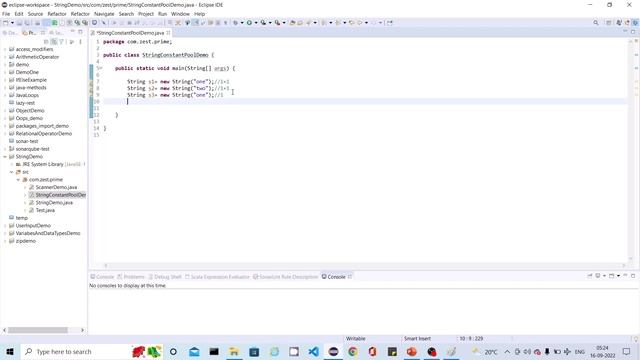Open Google Chrome from taskbar
This screenshot has width=640, height=360.
pos(353,351)
